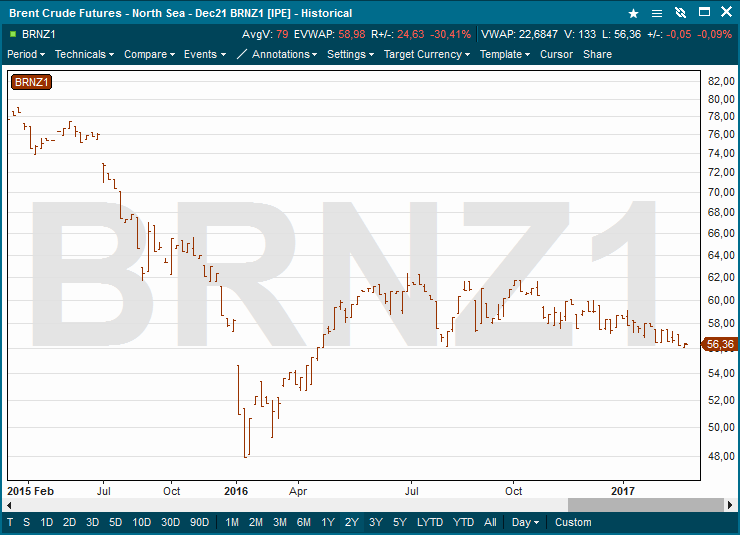740x535 pixels.
Task: Toggle the Cursor mode
Action: coord(556,54)
